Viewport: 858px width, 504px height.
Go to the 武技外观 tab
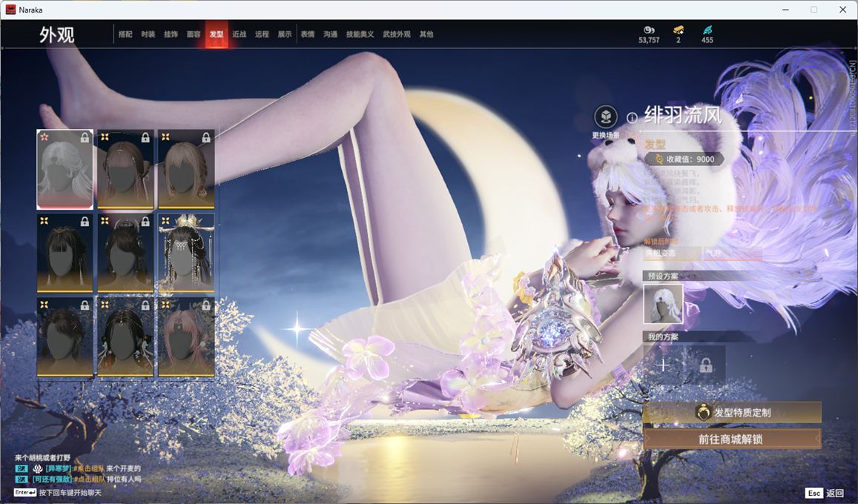click(396, 34)
